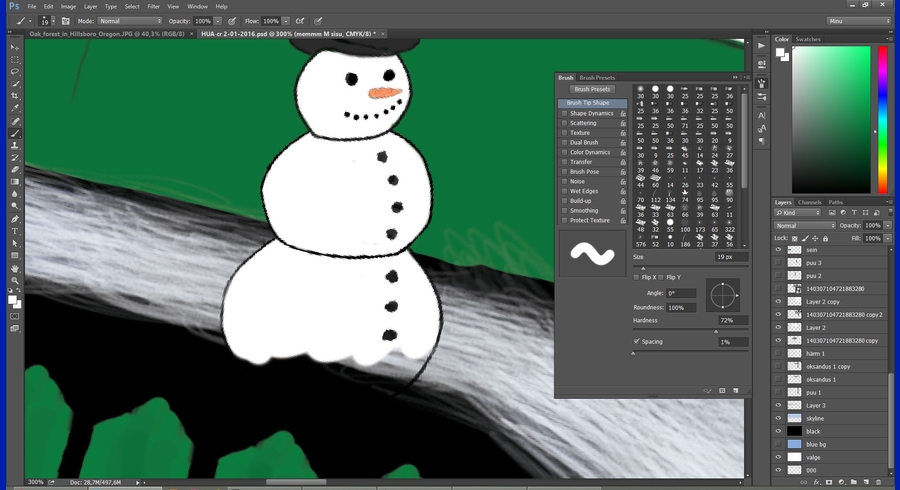The height and width of the screenshot is (490, 900).
Task: Open the layer blend mode dropdown
Action: coord(805,225)
